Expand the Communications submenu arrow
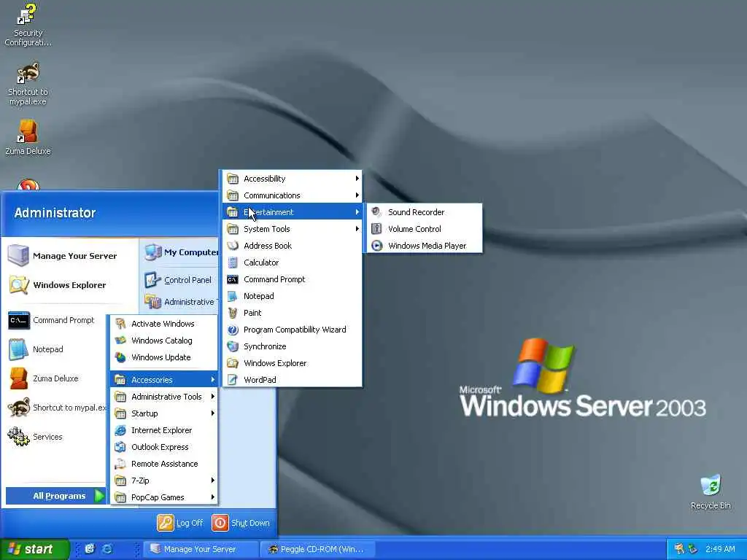 357,195
